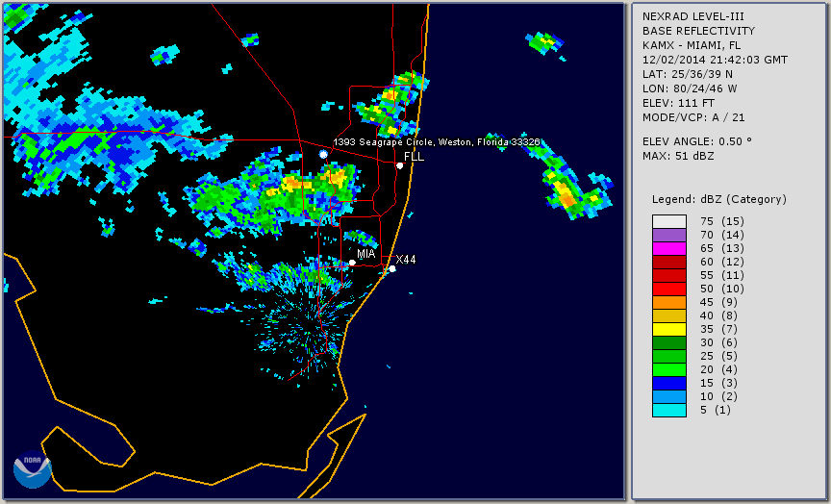Click the 'BASE REFLECTIVITY' text
This screenshot has width=831, height=504.
tap(698, 31)
